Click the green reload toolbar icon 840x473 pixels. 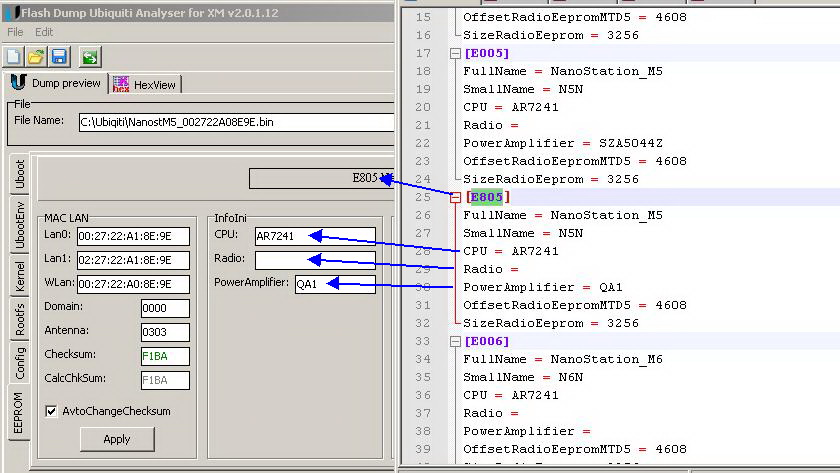tap(90, 57)
